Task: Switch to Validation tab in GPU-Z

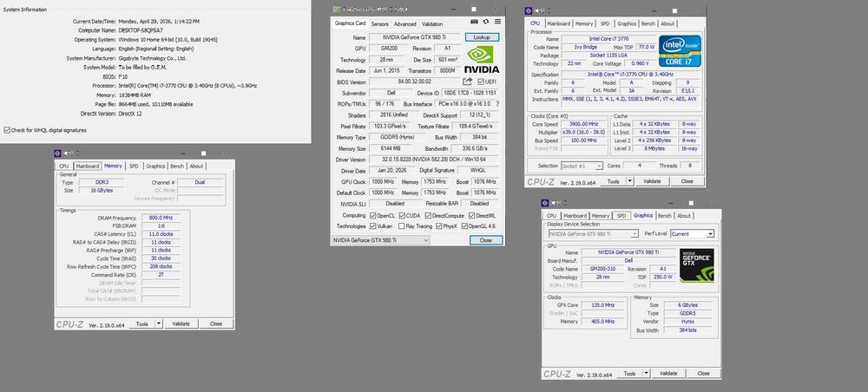Action: pos(432,23)
